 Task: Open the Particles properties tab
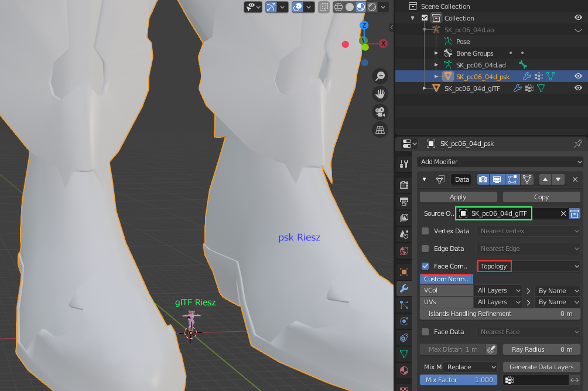pyautogui.click(x=404, y=305)
